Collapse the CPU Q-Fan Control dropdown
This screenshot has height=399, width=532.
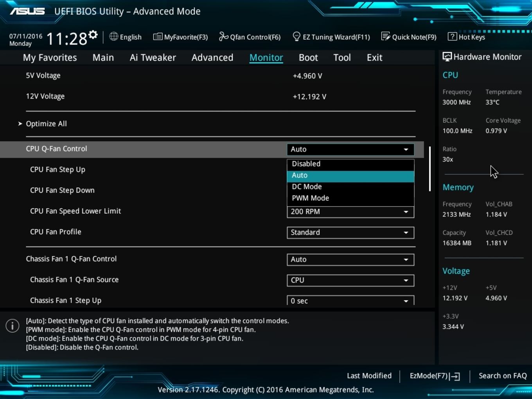tap(350, 149)
